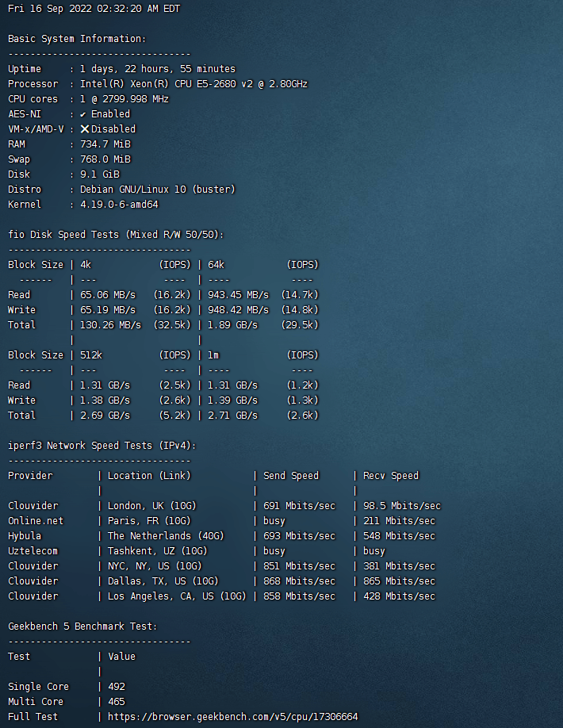Click the 'Recv Speed' column header
Screen dimensions: 563x728
[x=391, y=476]
